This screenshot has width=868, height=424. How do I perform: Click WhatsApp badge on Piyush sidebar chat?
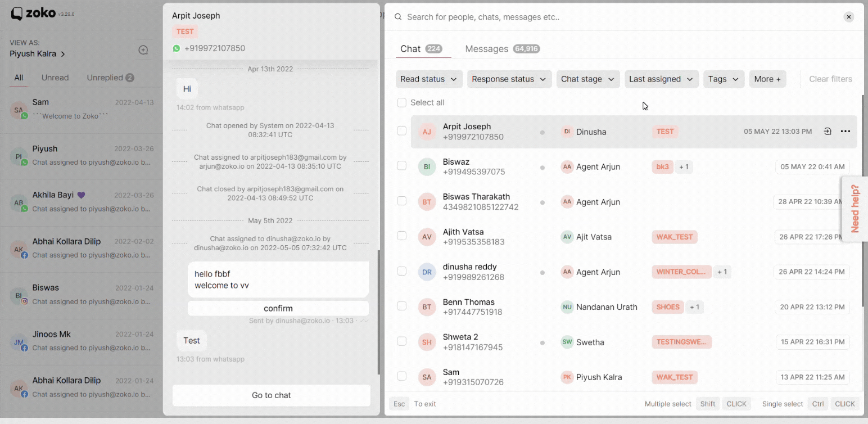[24, 163]
